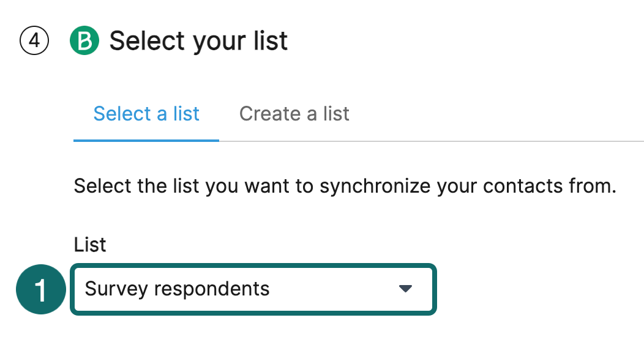Open the Create a list tab
Viewport: 644px width, 345px height.
click(x=294, y=114)
